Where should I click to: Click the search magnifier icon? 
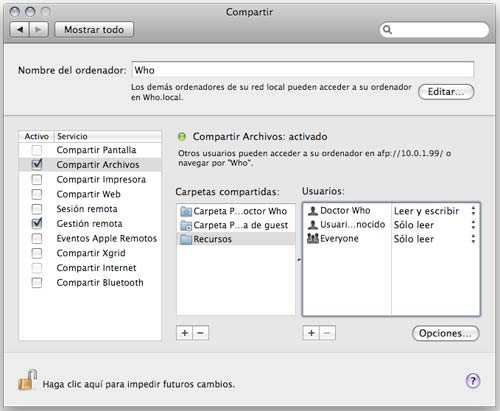387,30
